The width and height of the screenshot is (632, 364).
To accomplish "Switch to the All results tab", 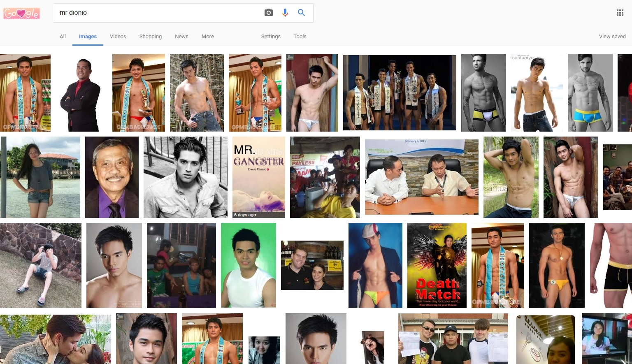I will point(63,36).
